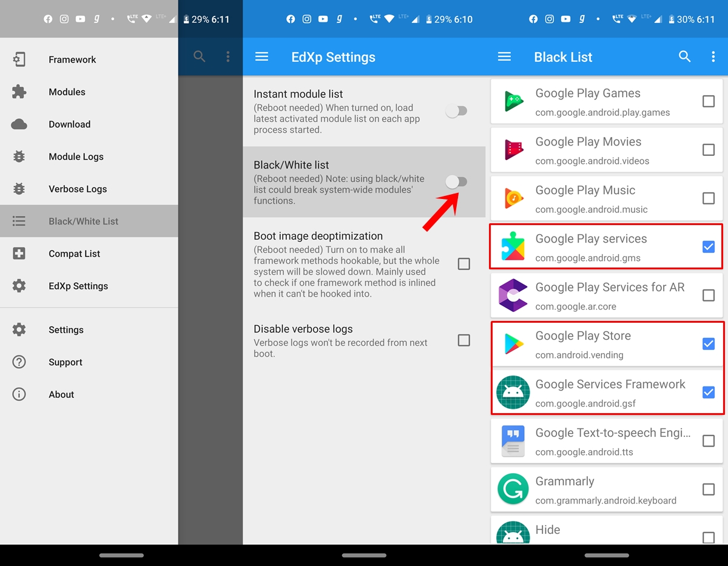Tap the Google Services Framework icon
Image resolution: width=728 pixels, height=566 pixels.
513,392
